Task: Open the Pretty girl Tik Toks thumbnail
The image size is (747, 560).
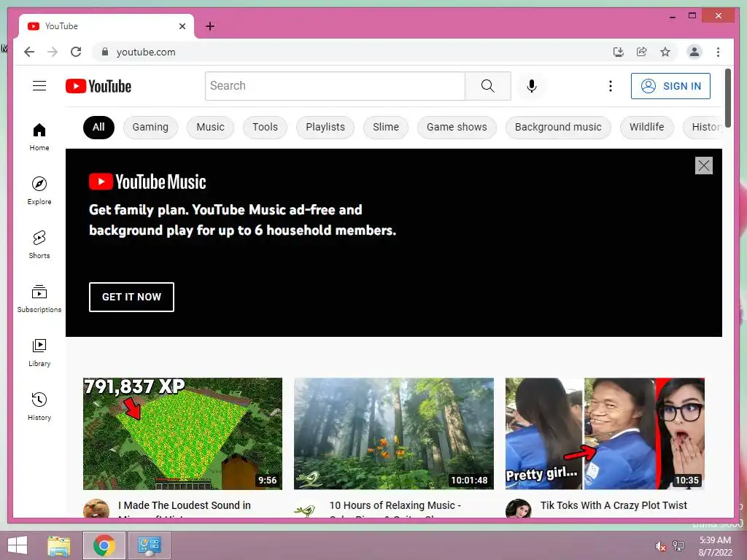Action: tap(605, 433)
